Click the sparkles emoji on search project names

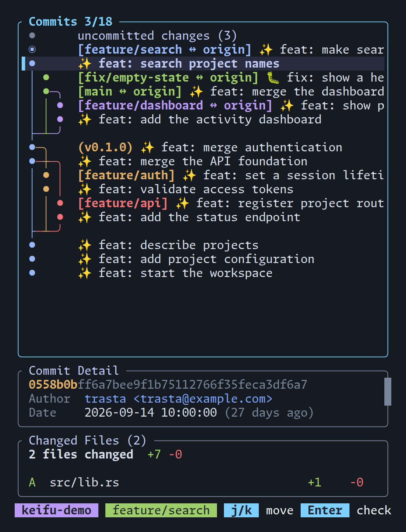pyautogui.click(x=84, y=64)
